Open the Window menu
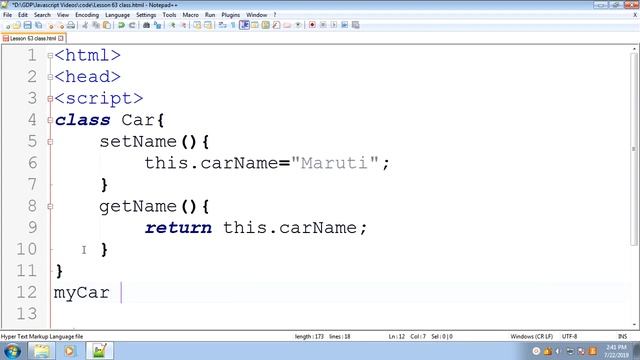The height and width of the screenshot is (360, 640). [256, 15]
